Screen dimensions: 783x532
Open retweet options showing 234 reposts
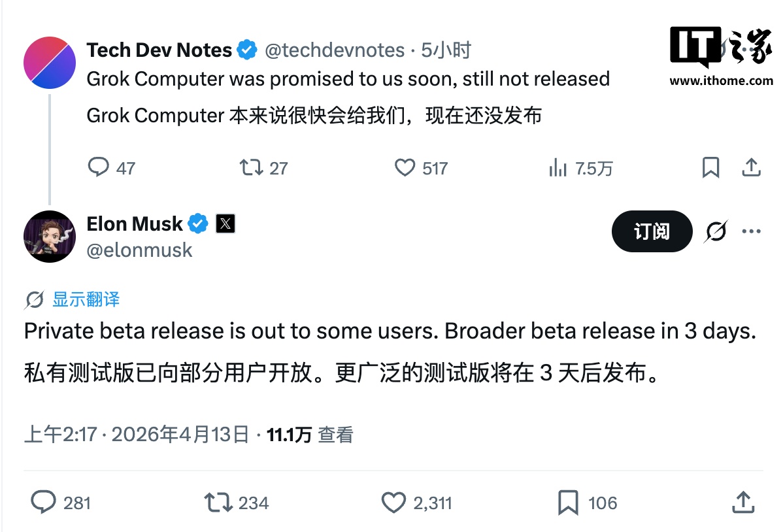click(x=217, y=503)
